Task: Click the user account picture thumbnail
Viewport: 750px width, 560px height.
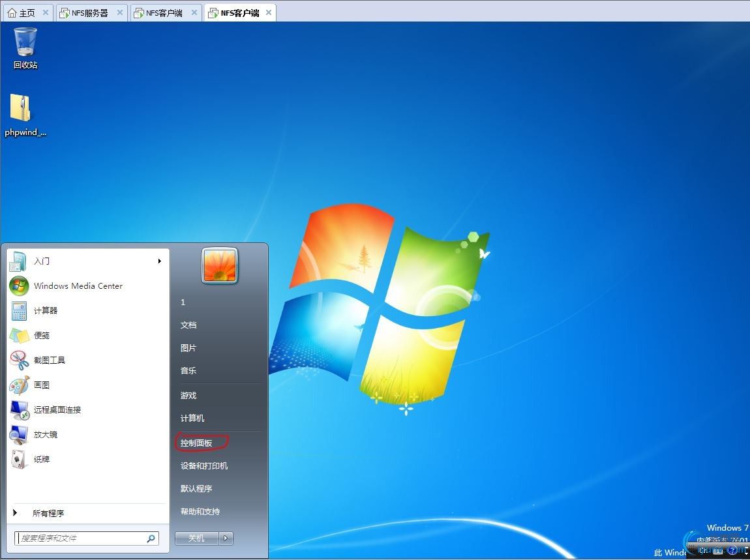Action: coord(220,265)
